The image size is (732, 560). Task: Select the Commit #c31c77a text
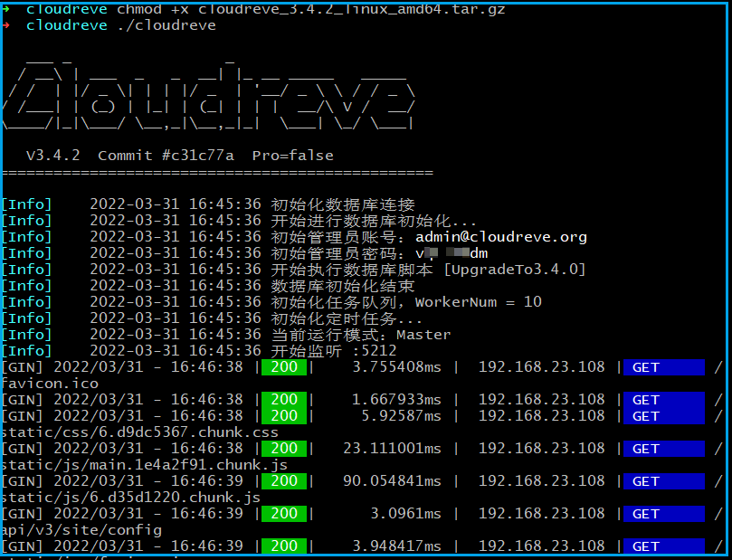[x=166, y=156]
